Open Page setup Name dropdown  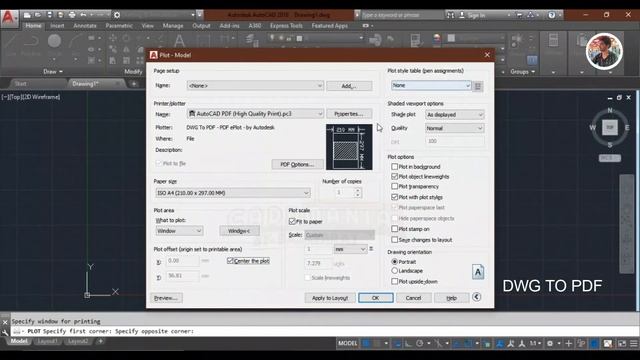[x=255, y=86]
